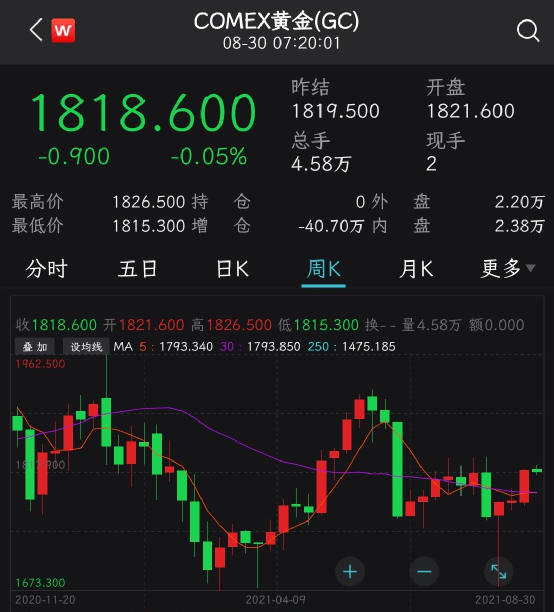Select the 周K tab
Viewport: 554px width, 612px height.
(x=323, y=269)
